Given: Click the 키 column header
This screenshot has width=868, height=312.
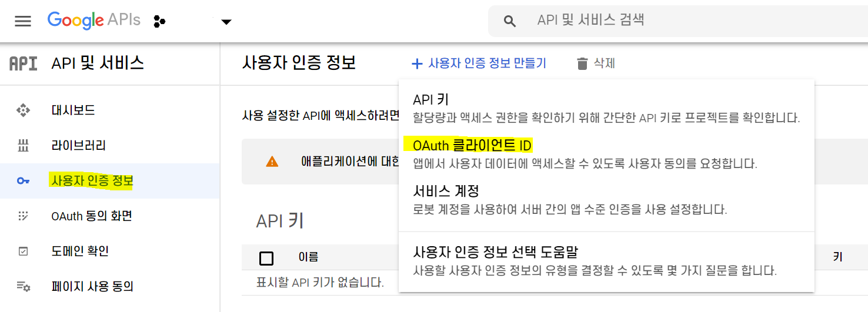Looking at the screenshot, I should 838,257.
